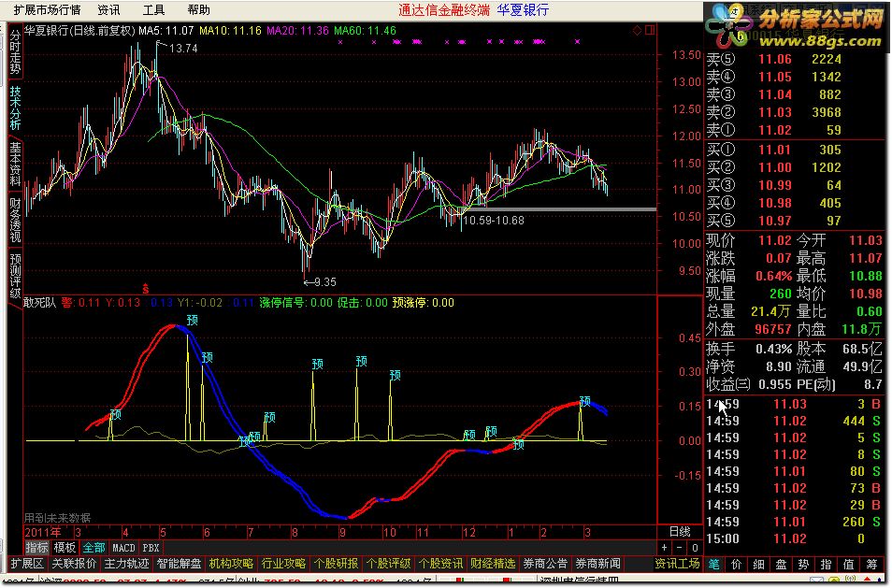Switch to the 基本资料 side tab
This screenshot has height=588, width=892.
(x=15, y=164)
